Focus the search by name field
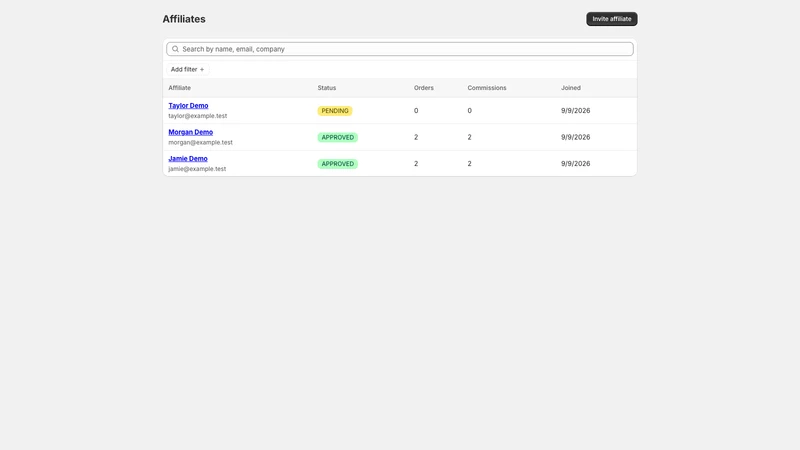Screen dimensions: 800x450 (399, 49)
